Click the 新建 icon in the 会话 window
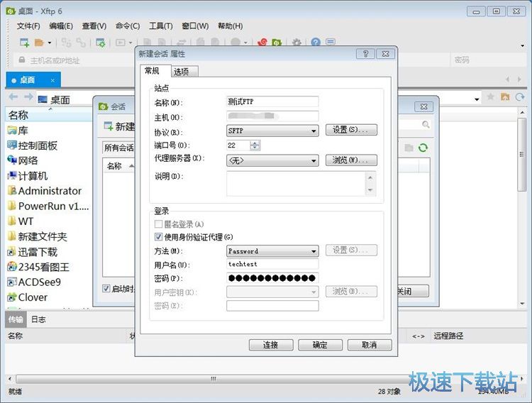Screen dimensions: 532x403 point(109,126)
